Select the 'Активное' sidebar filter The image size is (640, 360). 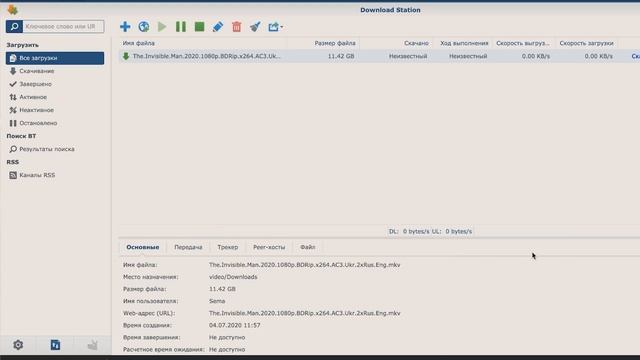point(33,97)
